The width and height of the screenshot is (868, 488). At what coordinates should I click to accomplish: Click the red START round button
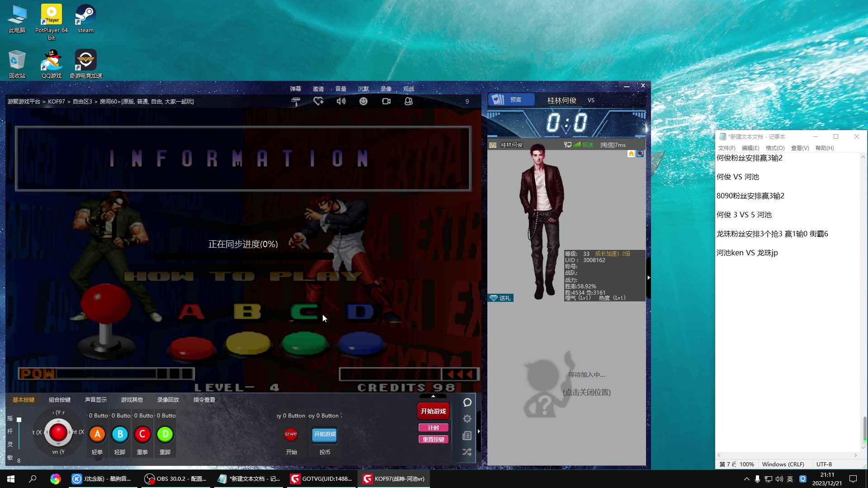tap(291, 434)
